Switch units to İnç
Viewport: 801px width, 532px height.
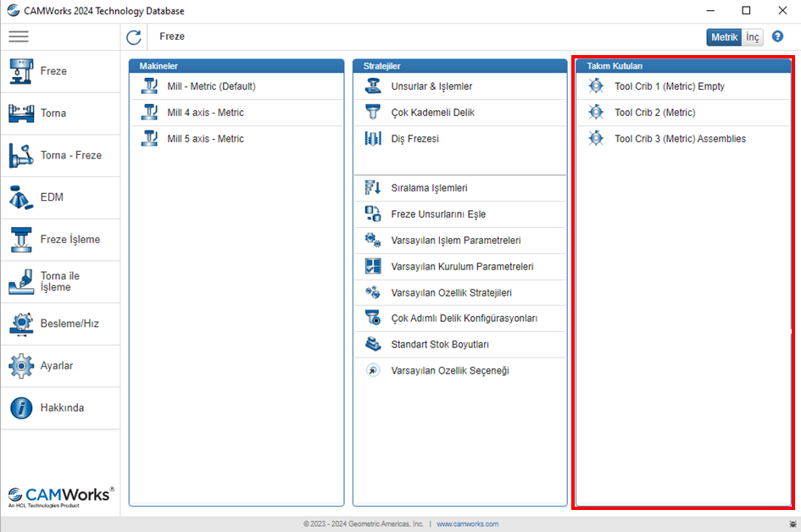tap(753, 37)
